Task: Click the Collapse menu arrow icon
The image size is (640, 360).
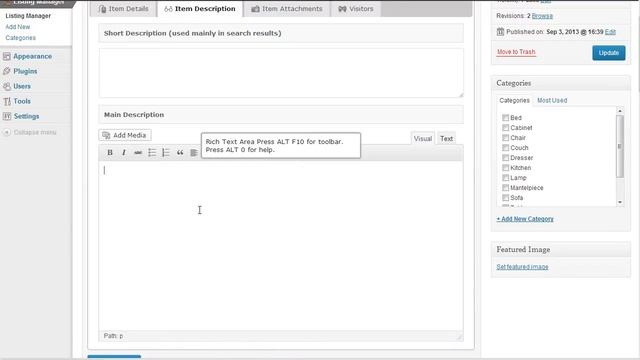Action: [7, 132]
